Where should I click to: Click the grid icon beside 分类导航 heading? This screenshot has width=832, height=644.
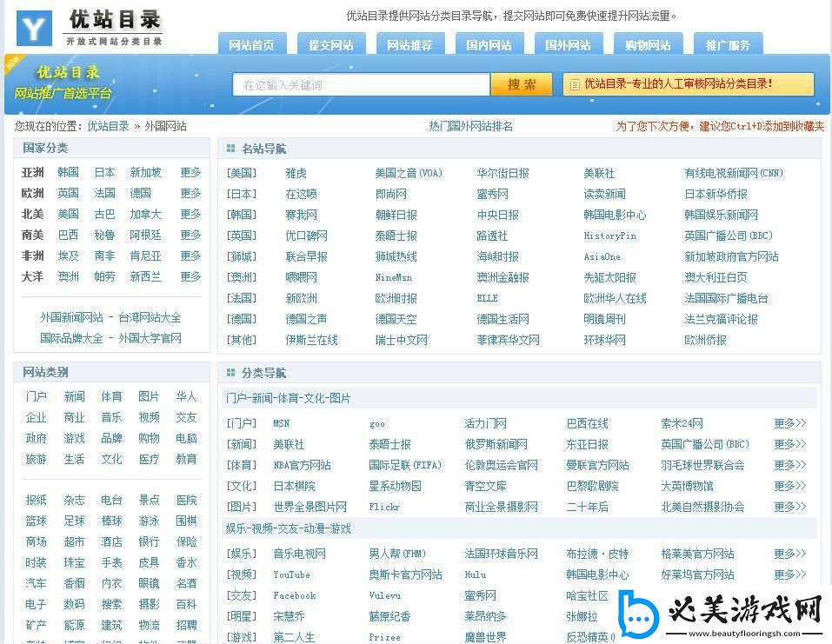pos(230,372)
